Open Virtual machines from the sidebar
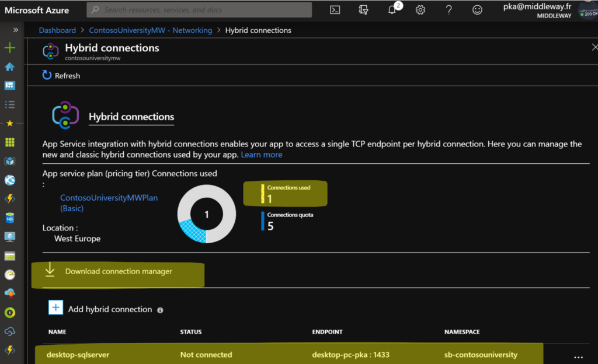The height and width of the screenshot is (364, 598). 9,236
